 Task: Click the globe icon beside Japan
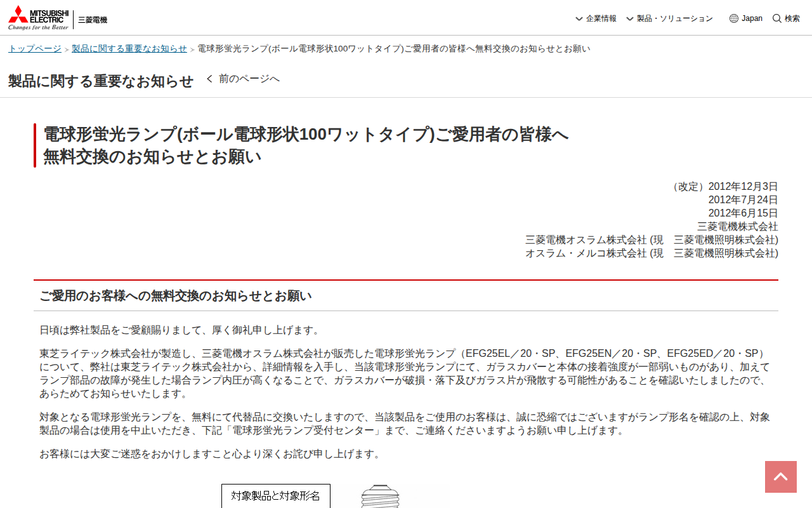click(x=734, y=18)
